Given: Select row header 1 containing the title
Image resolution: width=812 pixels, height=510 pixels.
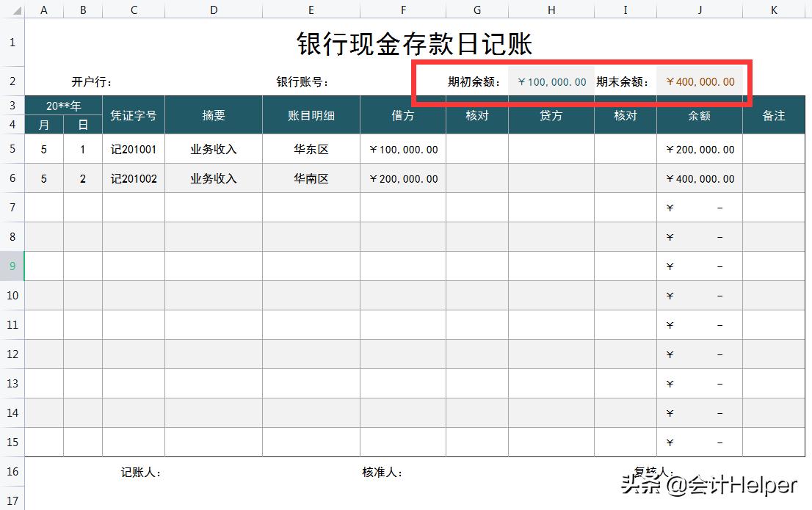Looking at the screenshot, I should 12,43.
